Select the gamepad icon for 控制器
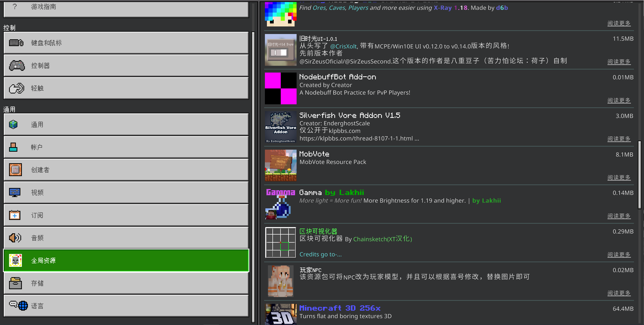This screenshot has width=644, height=325. 17,66
